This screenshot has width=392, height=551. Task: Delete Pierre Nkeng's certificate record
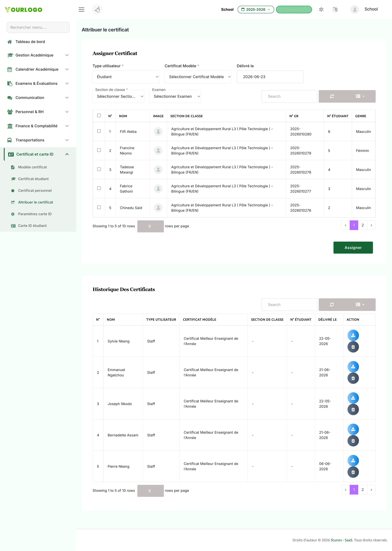point(353,472)
